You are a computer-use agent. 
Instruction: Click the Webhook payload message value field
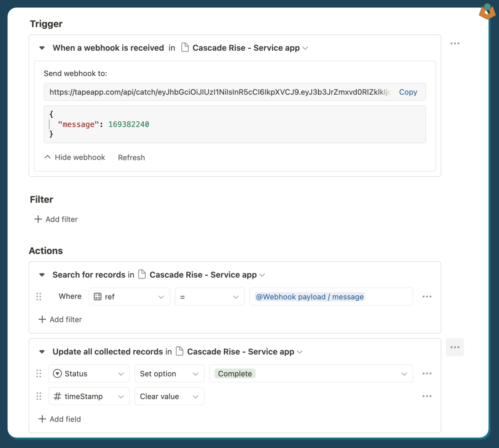point(331,297)
